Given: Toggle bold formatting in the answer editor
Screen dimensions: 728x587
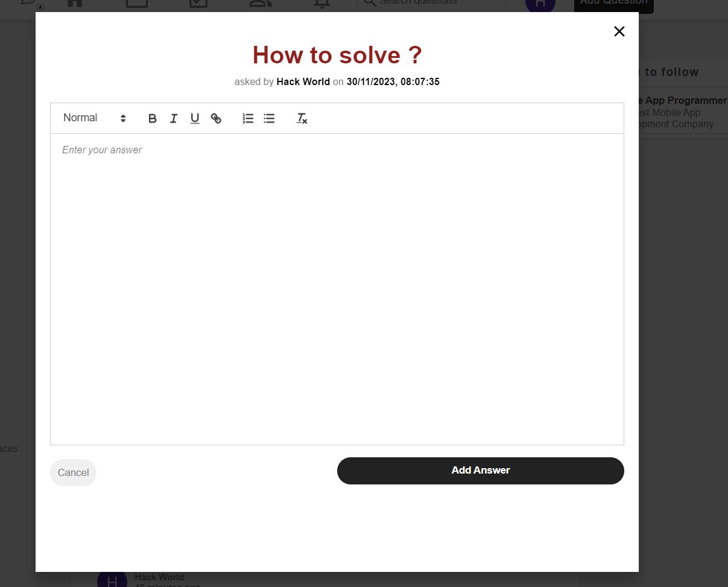Looking at the screenshot, I should click(x=153, y=118).
